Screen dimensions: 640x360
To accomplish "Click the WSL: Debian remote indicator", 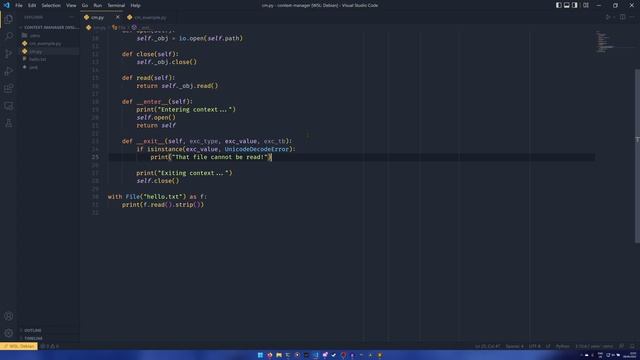I will (x=19, y=346).
